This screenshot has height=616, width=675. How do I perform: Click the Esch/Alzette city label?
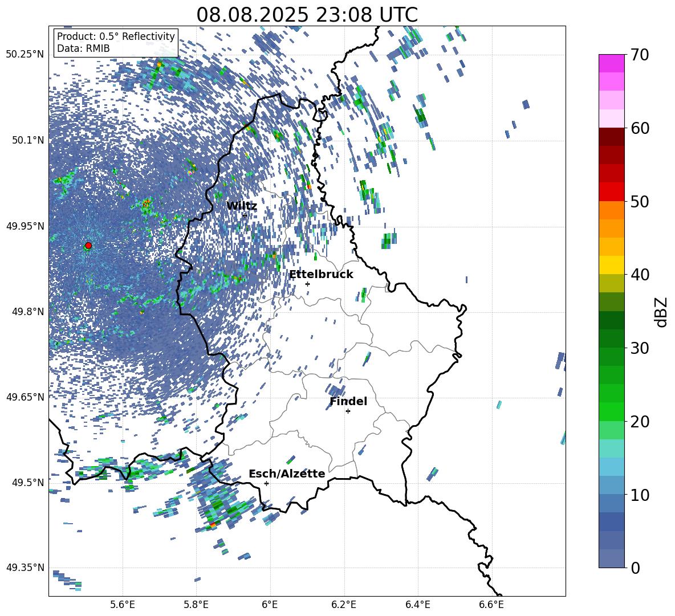coord(287,474)
